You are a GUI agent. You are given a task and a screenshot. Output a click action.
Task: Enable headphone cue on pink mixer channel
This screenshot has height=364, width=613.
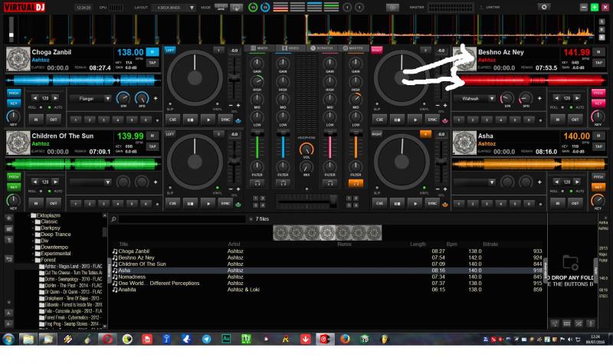(330, 183)
